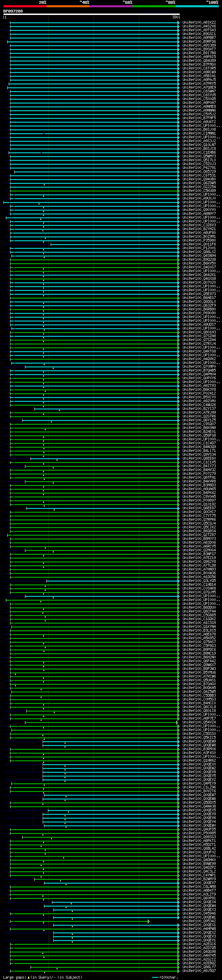The width and height of the screenshot is (222, 980).
Task: Select the UniRef100_B3RMX6 label
Action: click(199, 749)
